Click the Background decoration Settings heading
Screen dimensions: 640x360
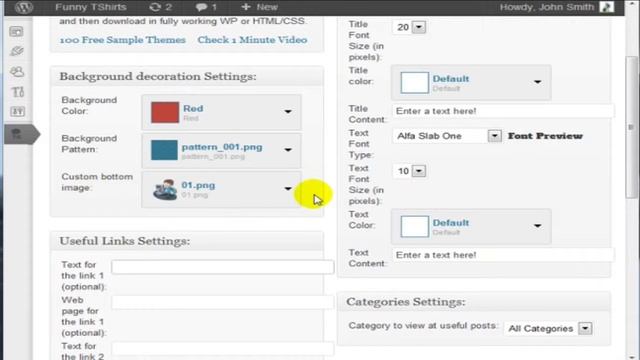click(x=158, y=76)
